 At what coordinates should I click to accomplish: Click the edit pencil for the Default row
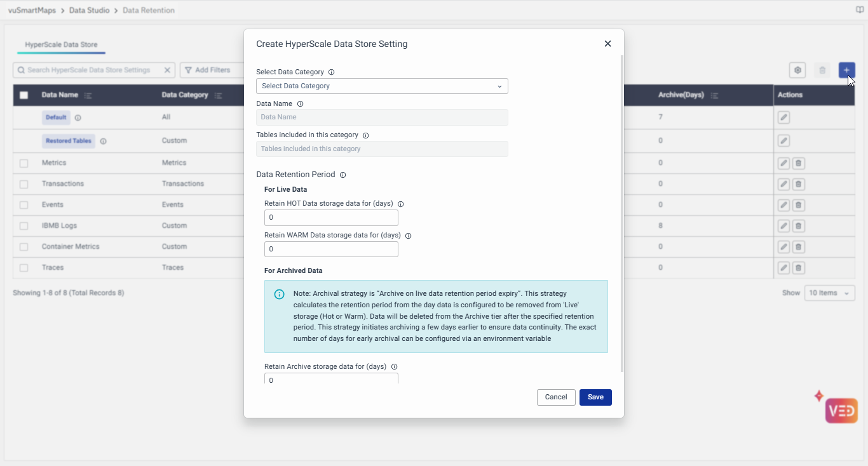[784, 117]
